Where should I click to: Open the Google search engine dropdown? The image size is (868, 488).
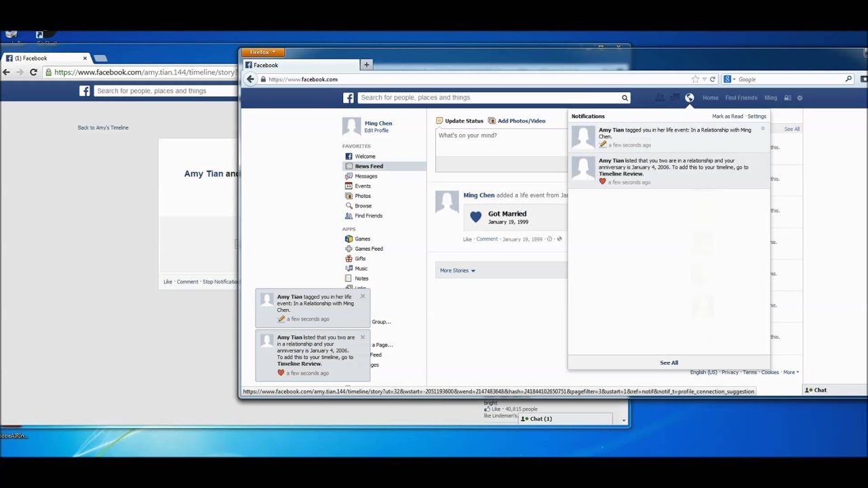tap(729, 79)
